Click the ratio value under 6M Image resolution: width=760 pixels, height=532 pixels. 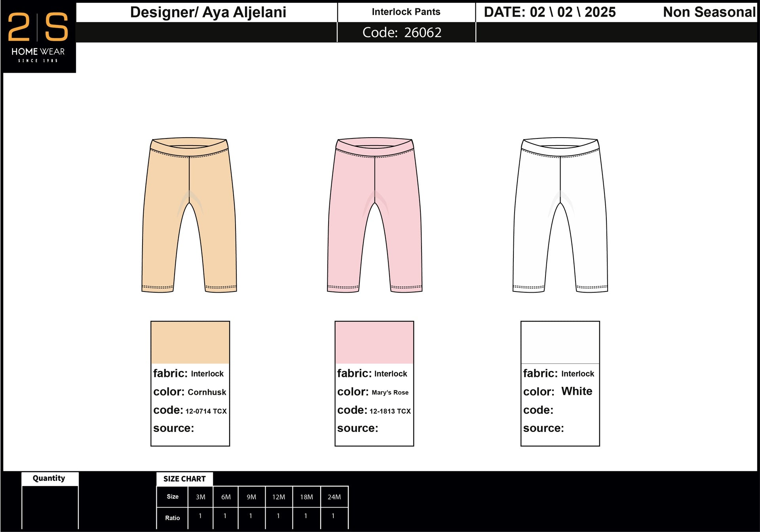[225, 516]
